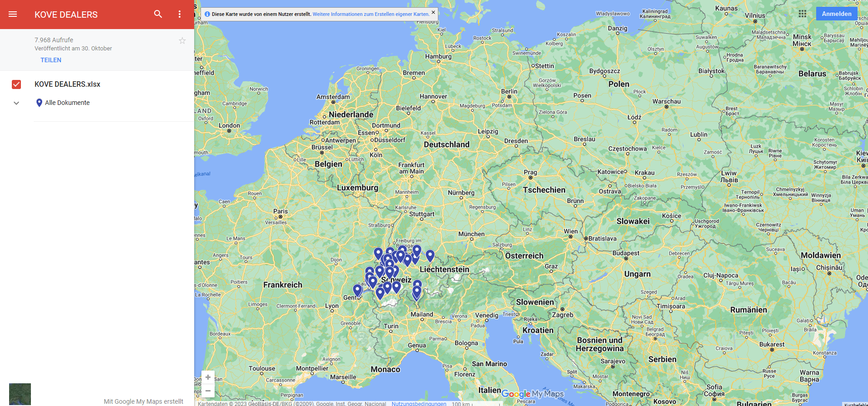Select the Alle Dokumente layer entry
The image size is (868, 406).
pyautogui.click(x=67, y=103)
